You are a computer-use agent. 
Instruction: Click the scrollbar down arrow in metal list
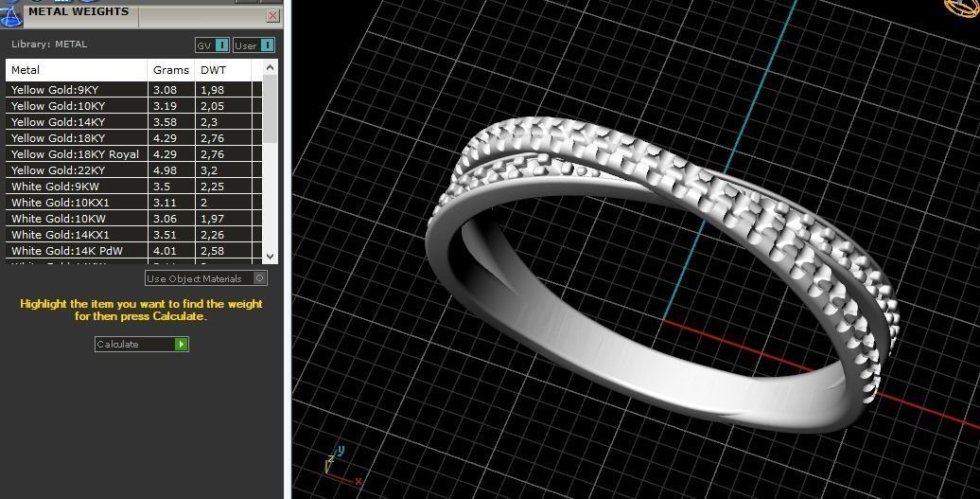[270, 256]
